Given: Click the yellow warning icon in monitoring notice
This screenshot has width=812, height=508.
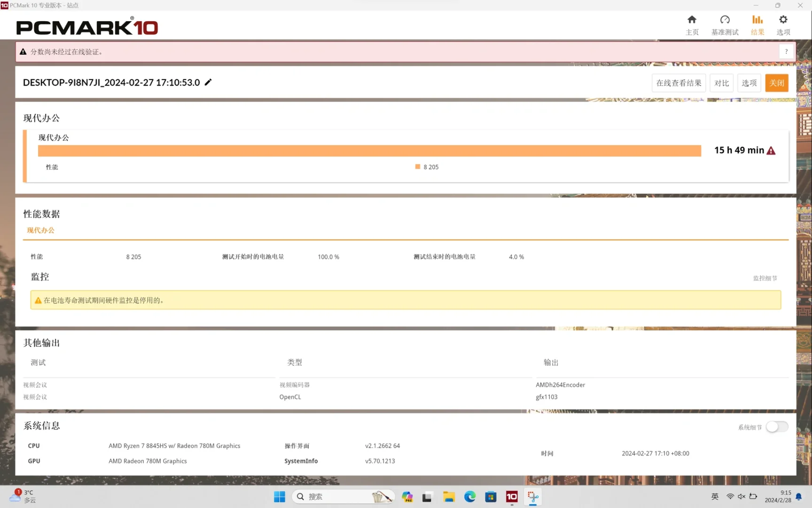Looking at the screenshot, I should 38,300.
